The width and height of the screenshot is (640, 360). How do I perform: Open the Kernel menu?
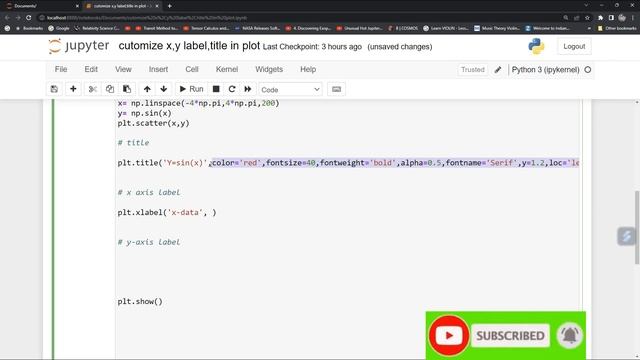227,69
